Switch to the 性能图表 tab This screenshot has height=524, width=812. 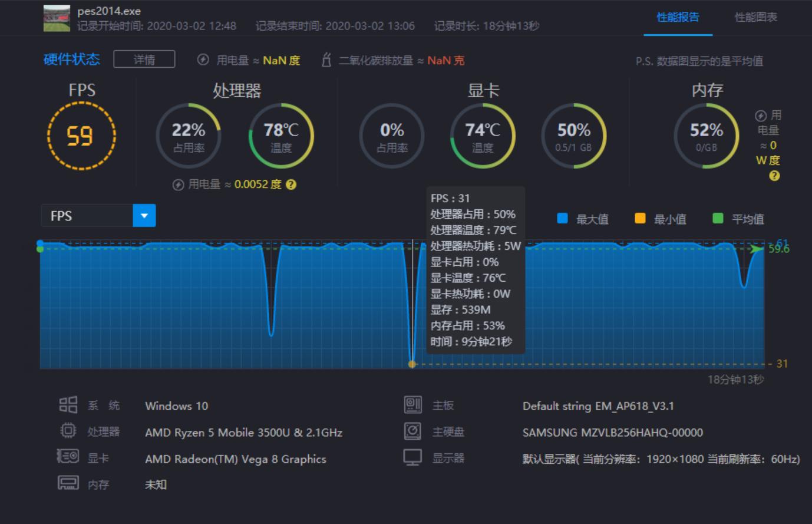point(757,18)
